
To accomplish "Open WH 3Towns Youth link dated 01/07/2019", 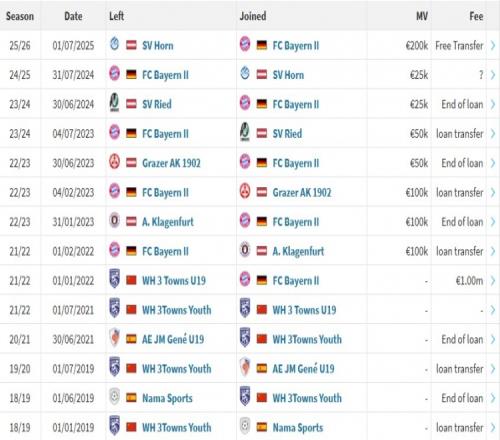I will tap(177, 369).
